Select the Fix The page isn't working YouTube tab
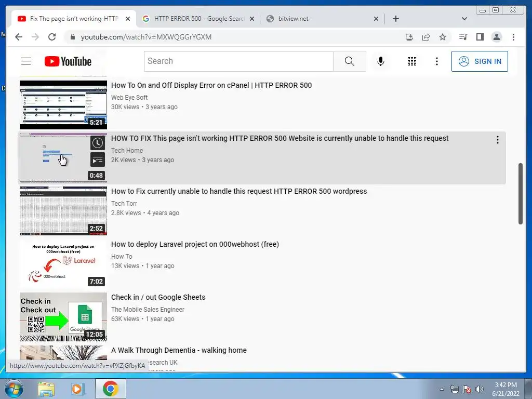Viewport: 532px width, 399px height. click(74, 19)
